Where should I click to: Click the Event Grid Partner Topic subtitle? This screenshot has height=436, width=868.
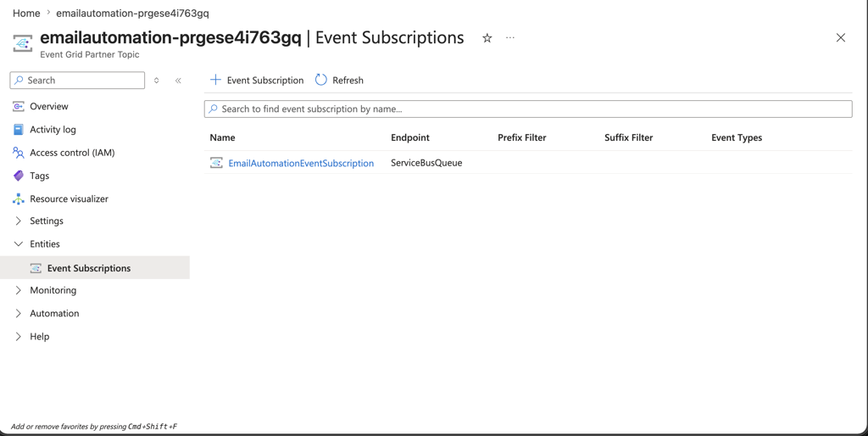[90, 55]
